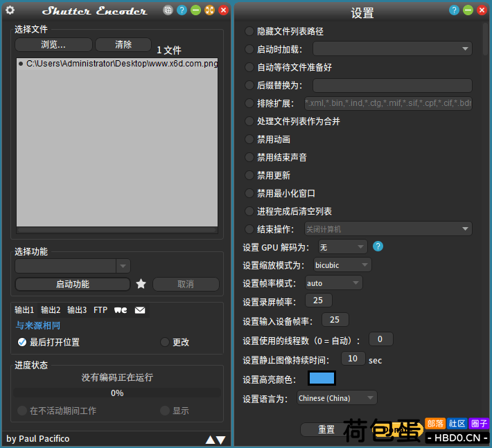The image size is (492, 448).
Task: Switch to 输出3 tab
Action: [77, 310]
